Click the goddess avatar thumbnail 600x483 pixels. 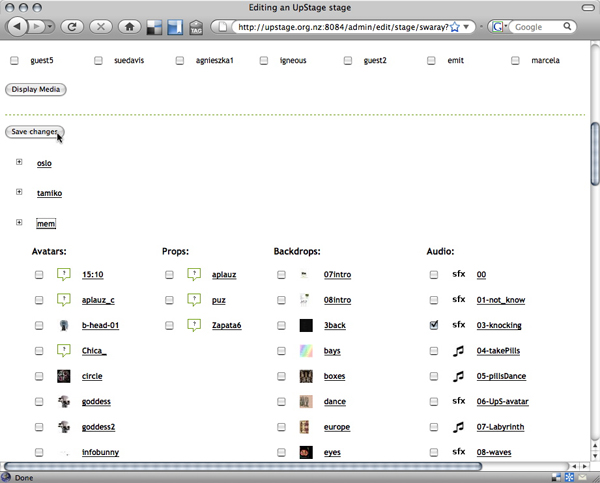click(x=64, y=401)
